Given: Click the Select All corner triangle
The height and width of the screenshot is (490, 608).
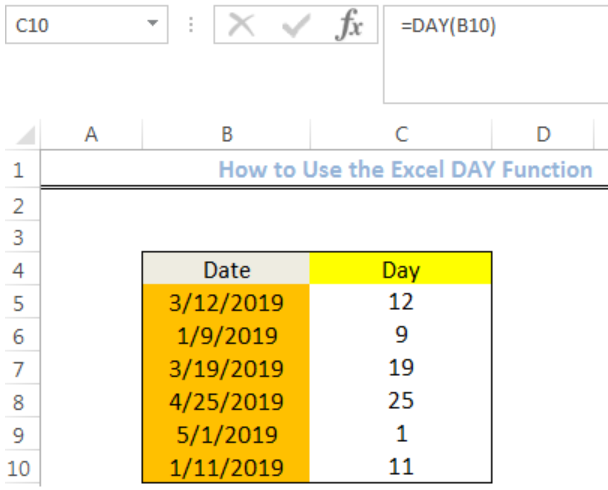Looking at the screenshot, I should 26,135.
